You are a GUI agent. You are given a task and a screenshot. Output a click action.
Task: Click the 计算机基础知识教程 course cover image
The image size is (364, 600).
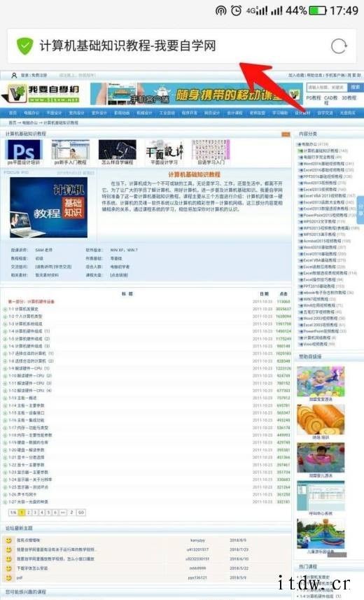tap(48, 207)
